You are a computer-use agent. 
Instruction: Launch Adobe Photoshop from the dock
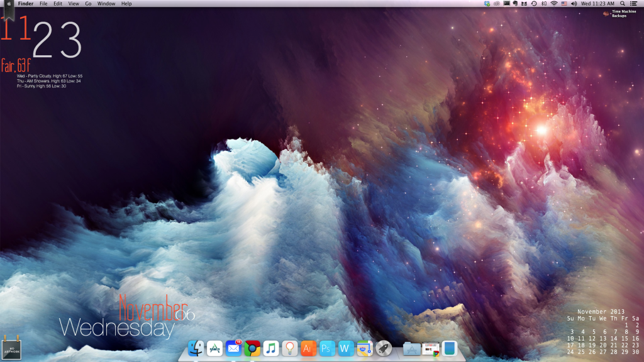click(327, 348)
